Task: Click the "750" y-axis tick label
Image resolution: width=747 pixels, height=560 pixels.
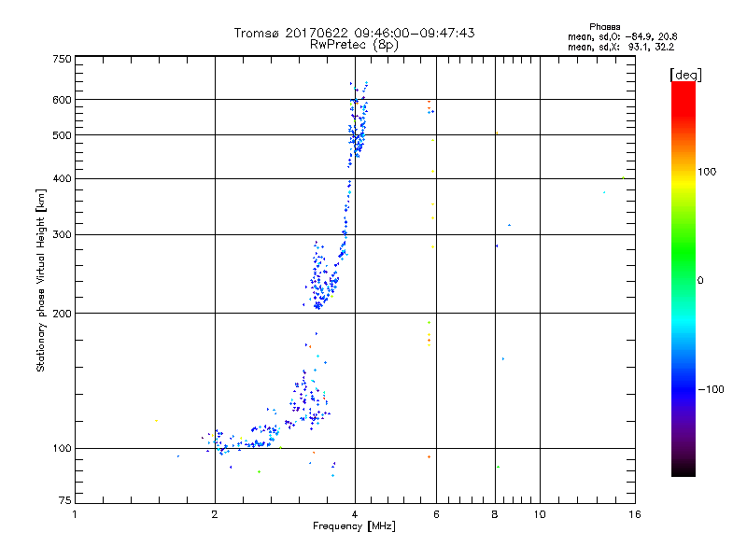Action: coord(62,59)
